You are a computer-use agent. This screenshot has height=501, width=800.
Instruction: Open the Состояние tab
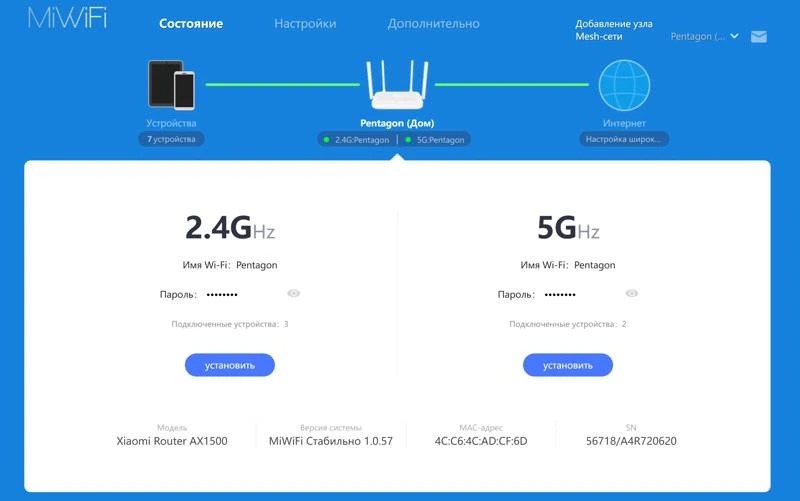(x=191, y=23)
